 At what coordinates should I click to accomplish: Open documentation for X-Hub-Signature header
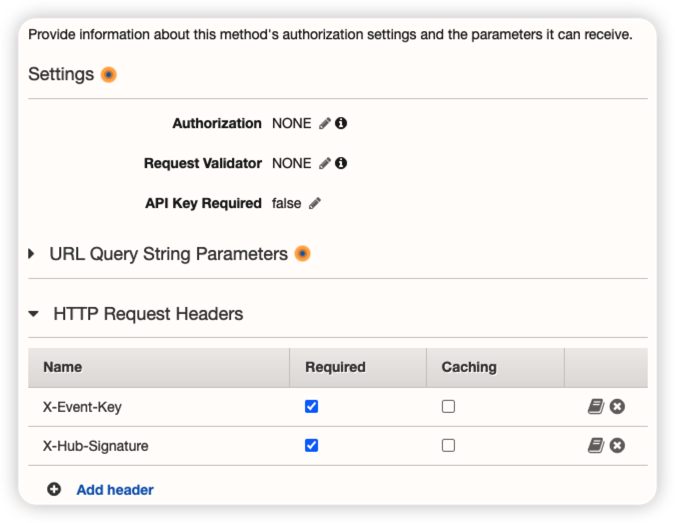596,445
